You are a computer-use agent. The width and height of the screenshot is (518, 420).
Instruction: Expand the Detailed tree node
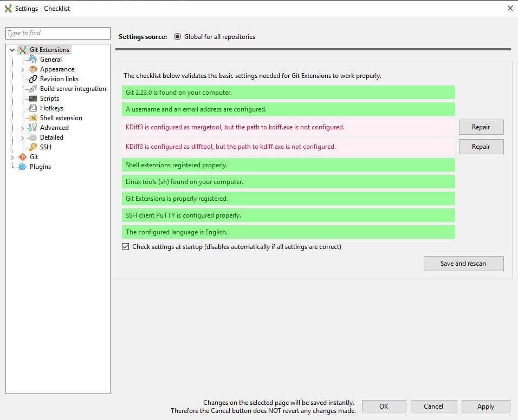(22, 137)
